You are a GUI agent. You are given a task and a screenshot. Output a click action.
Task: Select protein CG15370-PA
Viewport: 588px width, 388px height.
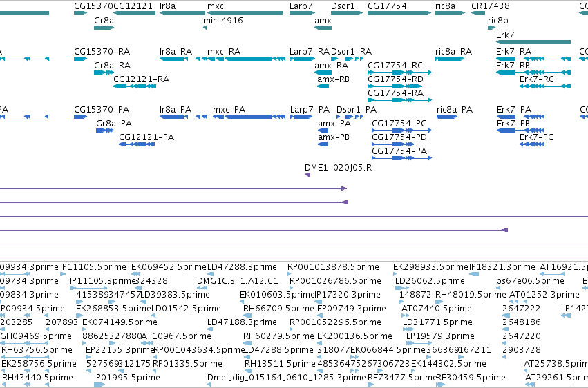coord(102,109)
